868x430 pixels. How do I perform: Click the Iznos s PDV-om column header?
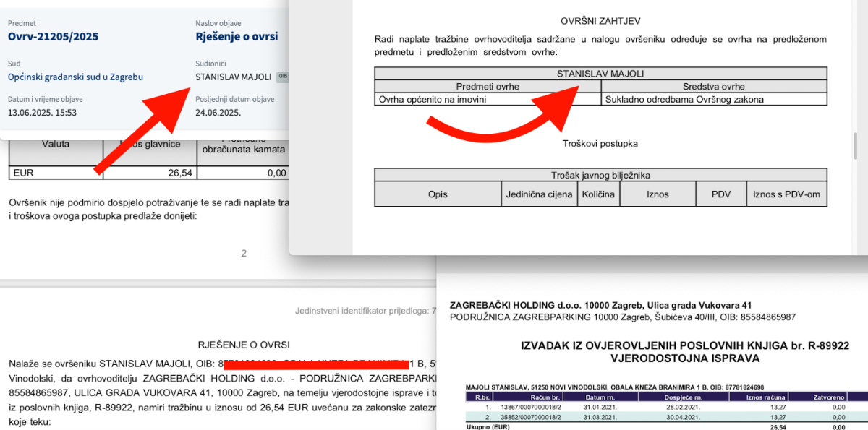787,194
